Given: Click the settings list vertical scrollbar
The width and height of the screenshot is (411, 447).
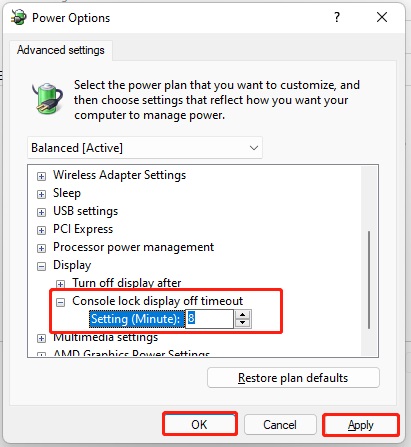Looking at the screenshot, I should coord(369,279).
